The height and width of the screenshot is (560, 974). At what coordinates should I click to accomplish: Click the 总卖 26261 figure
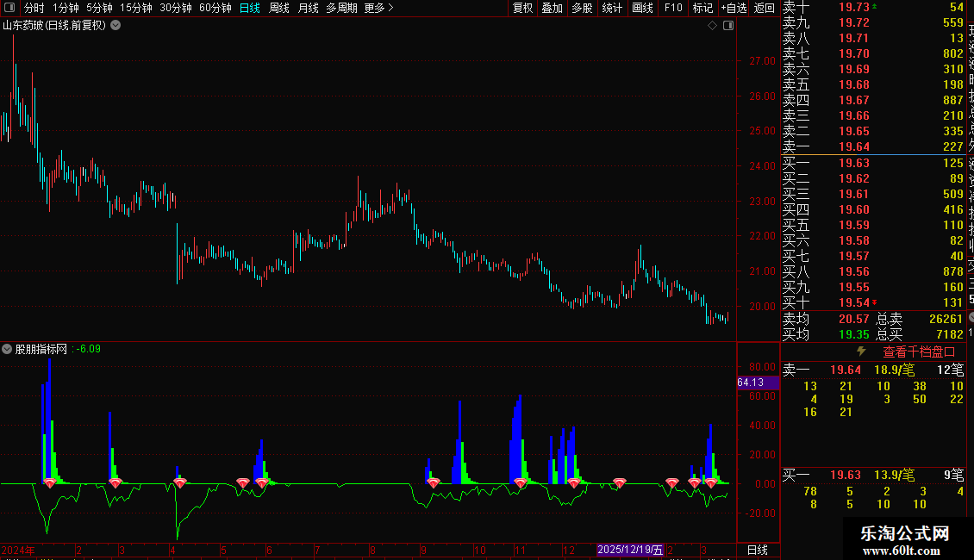(x=946, y=319)
